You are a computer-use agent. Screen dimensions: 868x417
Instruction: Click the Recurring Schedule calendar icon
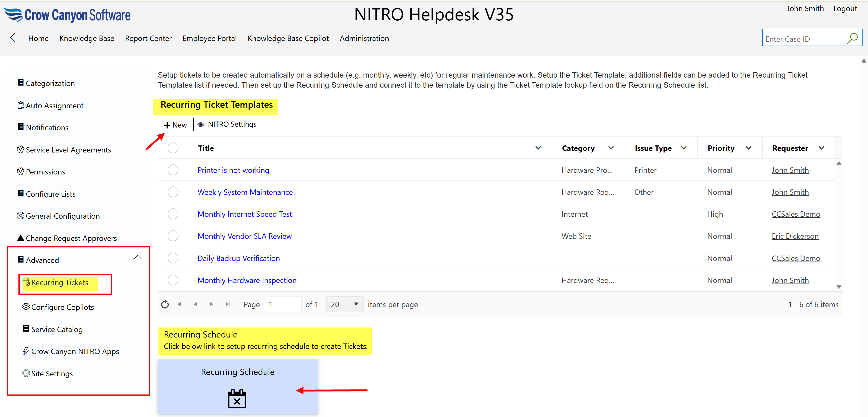coord(237,399)
